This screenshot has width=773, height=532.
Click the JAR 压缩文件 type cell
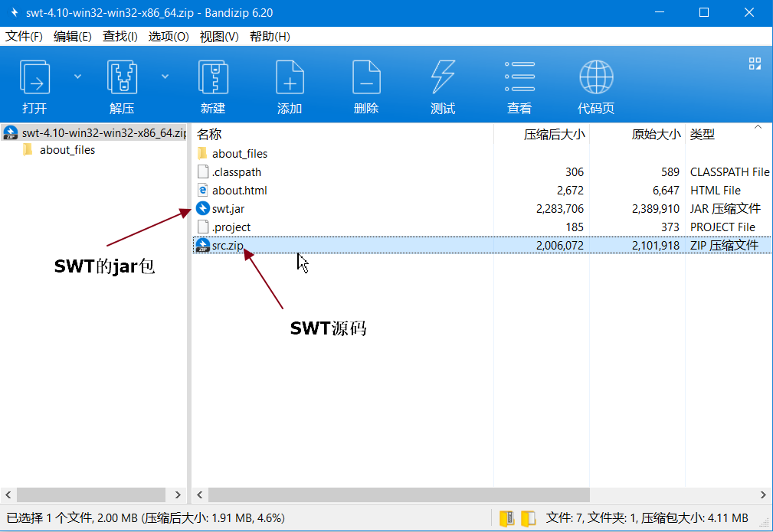click(726, 209)
